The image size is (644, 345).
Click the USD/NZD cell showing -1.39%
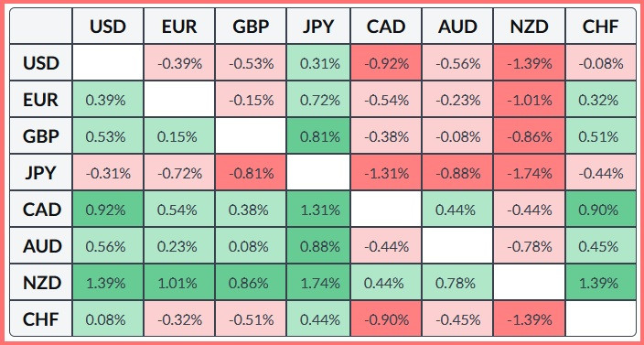click(529, 63)
